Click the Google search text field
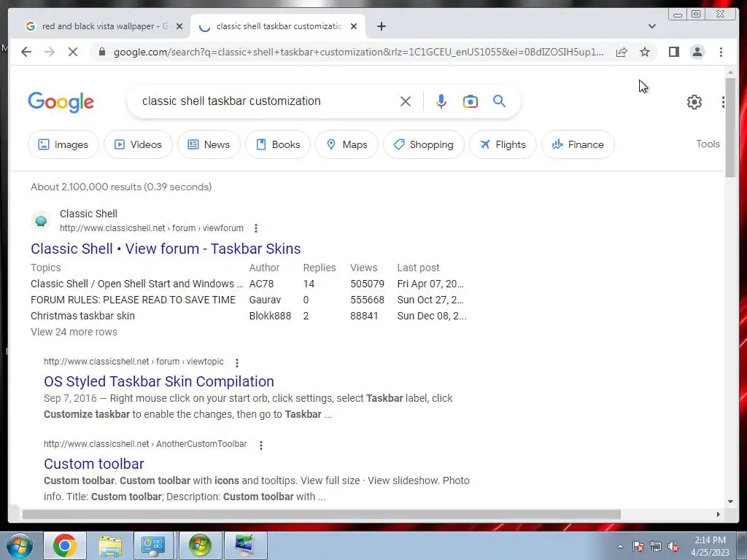 tap(267, 101)
